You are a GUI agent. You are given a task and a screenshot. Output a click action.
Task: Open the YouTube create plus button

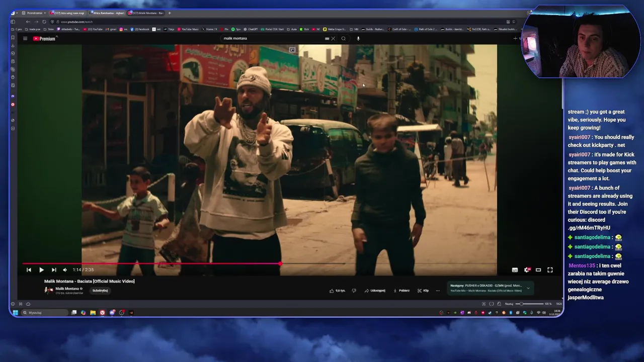tap(515, 38)
